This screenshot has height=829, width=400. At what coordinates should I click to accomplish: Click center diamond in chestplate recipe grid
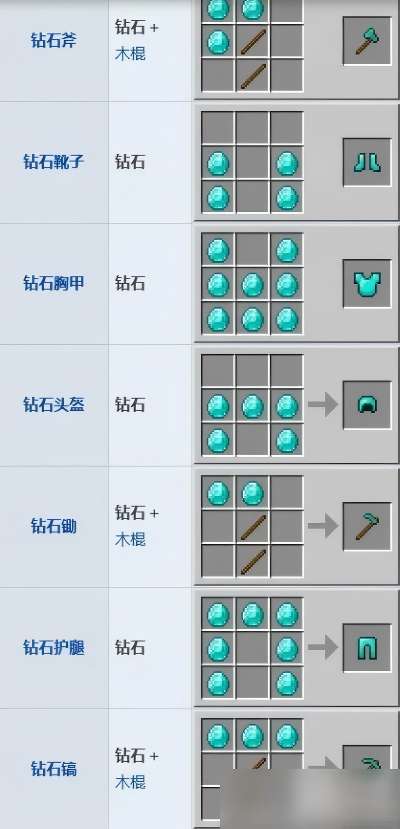[x=253, y=285]
